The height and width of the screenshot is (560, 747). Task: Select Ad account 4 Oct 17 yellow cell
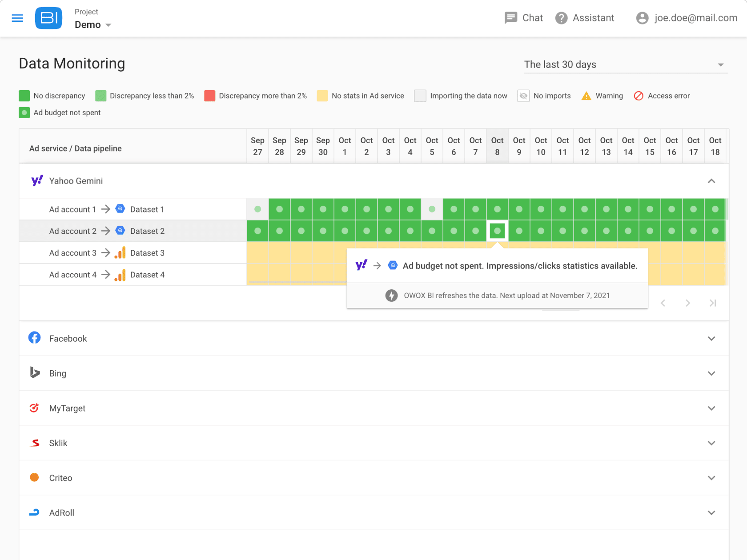tap(693, 274)
